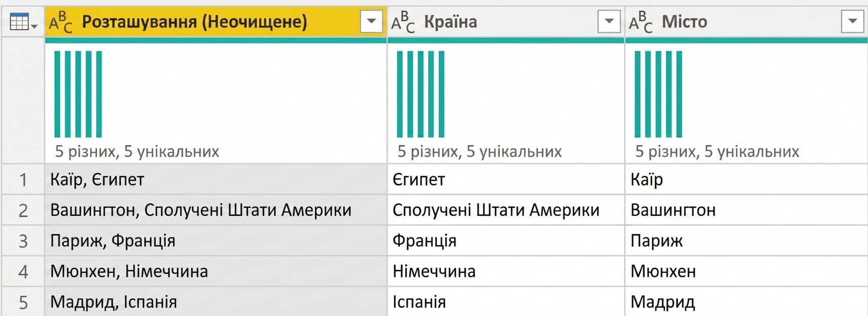Select the Місто column header

[747, 22]
